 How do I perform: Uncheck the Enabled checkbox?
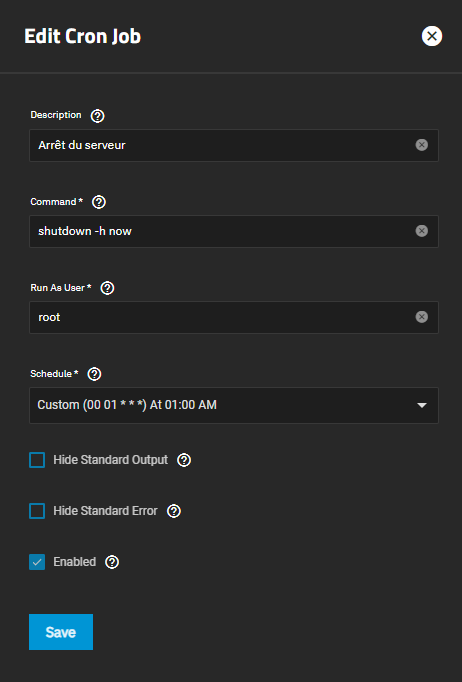37,562
